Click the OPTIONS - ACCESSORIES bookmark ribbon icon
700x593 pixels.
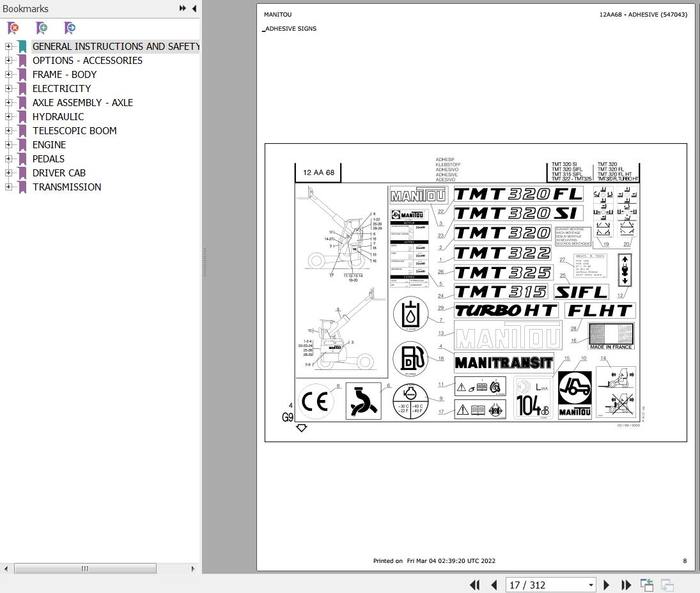(22, 61)
